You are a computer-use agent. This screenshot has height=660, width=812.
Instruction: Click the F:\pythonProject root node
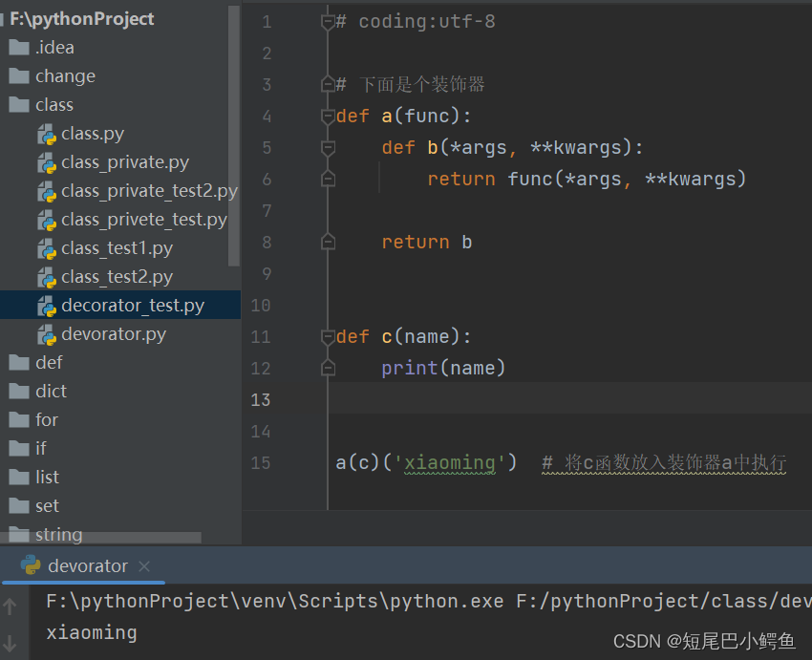82,19
